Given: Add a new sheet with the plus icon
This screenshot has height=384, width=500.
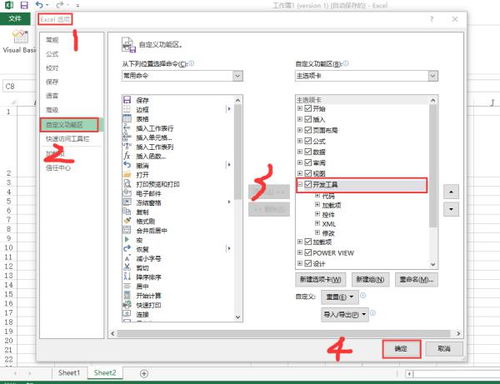Looking at the screenshot, I should point(144,373).
